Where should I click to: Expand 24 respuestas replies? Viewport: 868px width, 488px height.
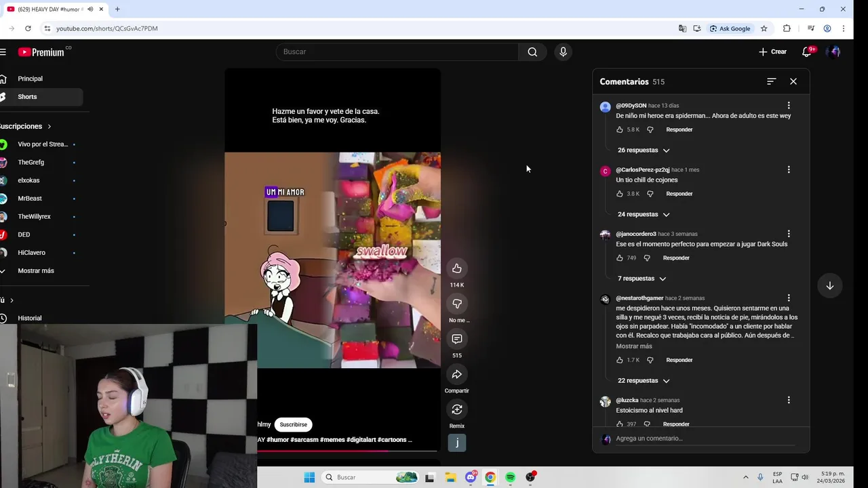pyautogui.click(x=644, y=214)
